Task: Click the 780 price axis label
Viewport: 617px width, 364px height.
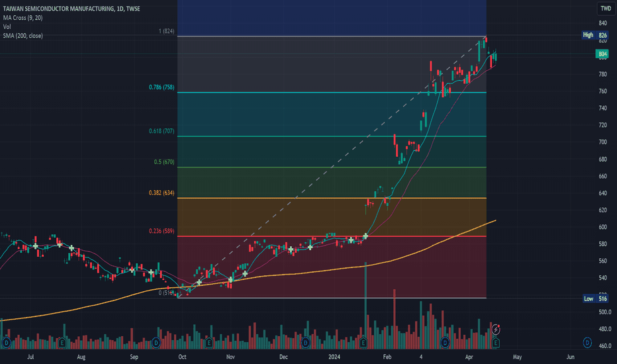Action: click(602, 74)
